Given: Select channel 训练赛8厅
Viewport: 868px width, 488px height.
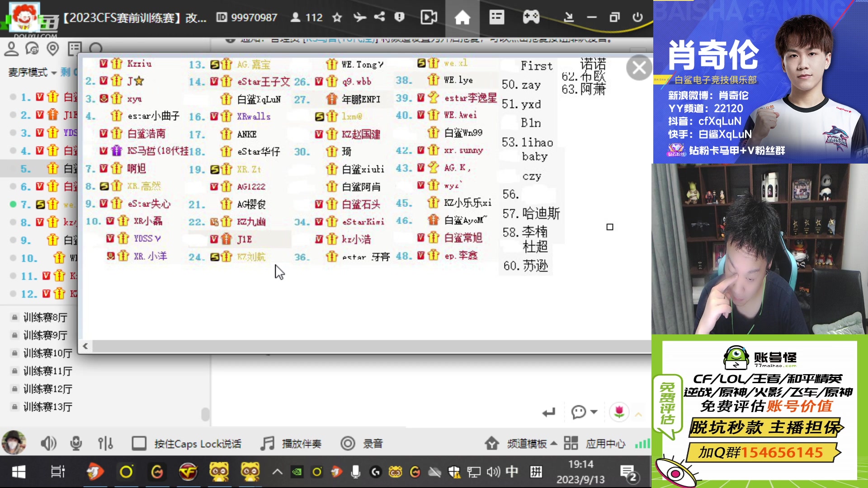Looking at the screenshot, I should coord(46,317).
